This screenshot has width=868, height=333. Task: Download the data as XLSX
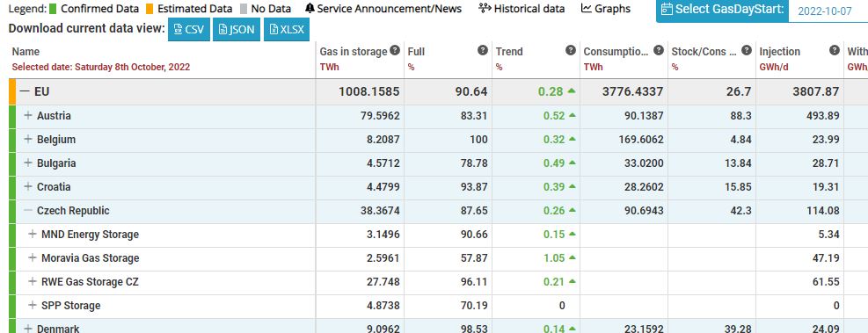tap(286, 29)
